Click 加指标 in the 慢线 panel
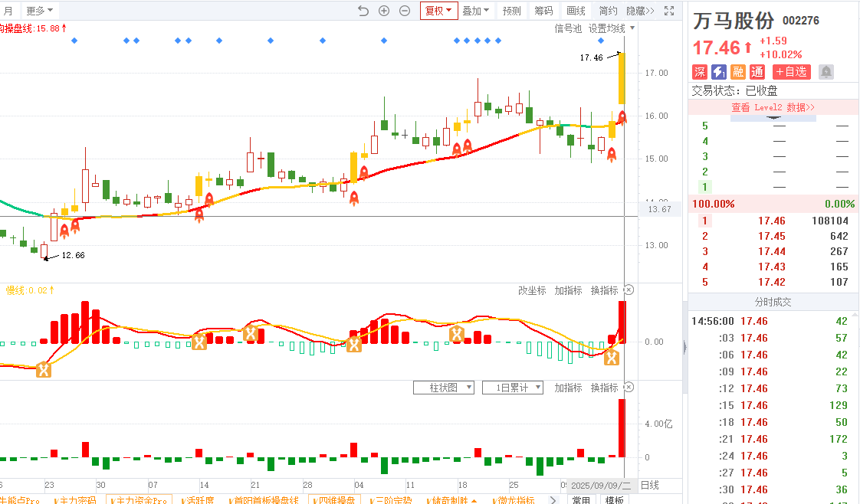The height and width of the screenshot is (504, 860). [x=568, y=290]
